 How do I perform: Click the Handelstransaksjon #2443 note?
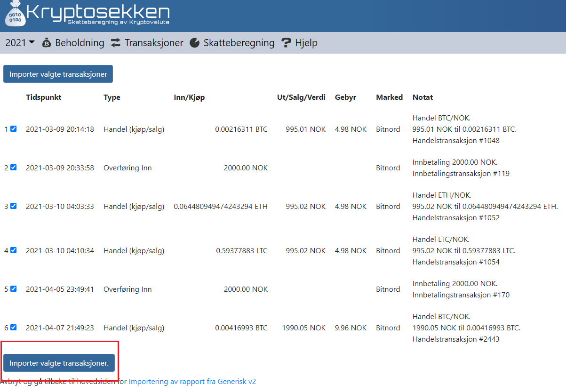click(456, 339)
